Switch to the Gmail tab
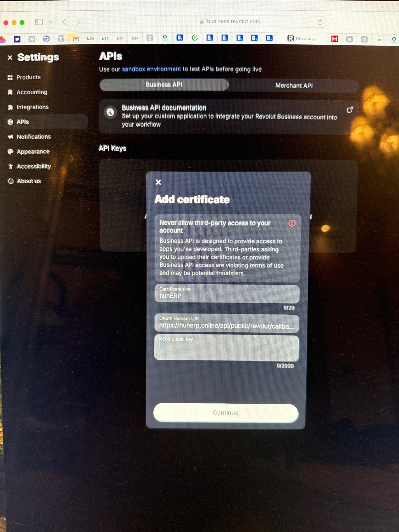Image resolution: width=399 pixels, height=532 pixels. pyautogui.click(x=76, y=38)
